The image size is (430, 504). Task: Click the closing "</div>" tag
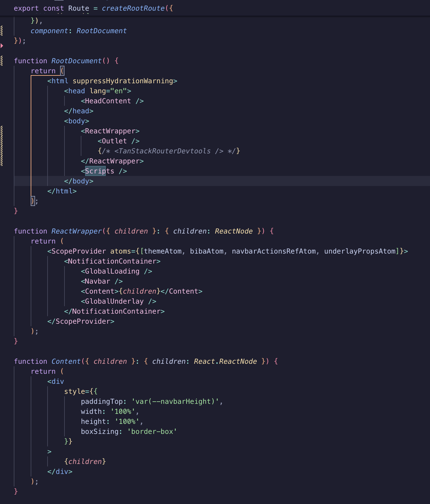coord(60,472)
